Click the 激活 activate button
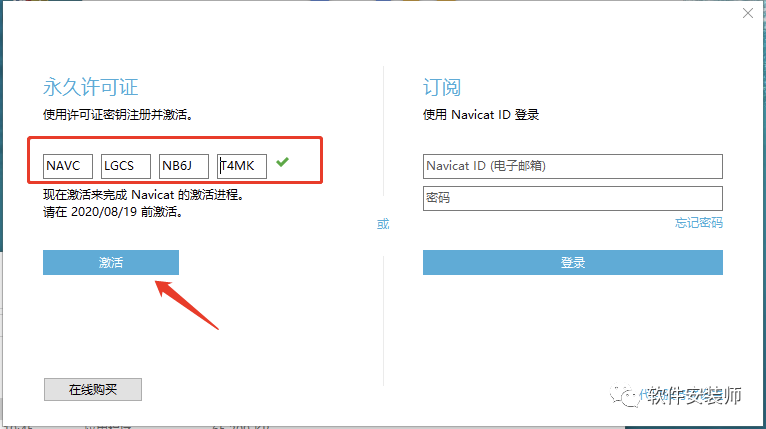The width and height of the screenshot is (766, 429). click(111, 262)
